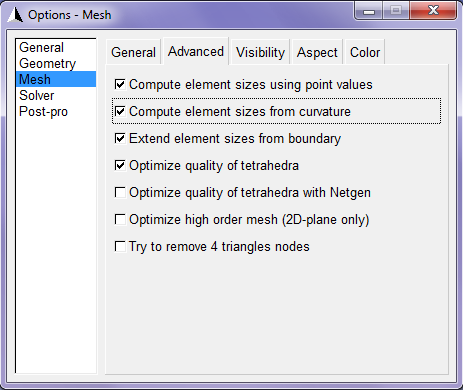Click the Gmsh application icon in title bar

(x=15, y=15)
